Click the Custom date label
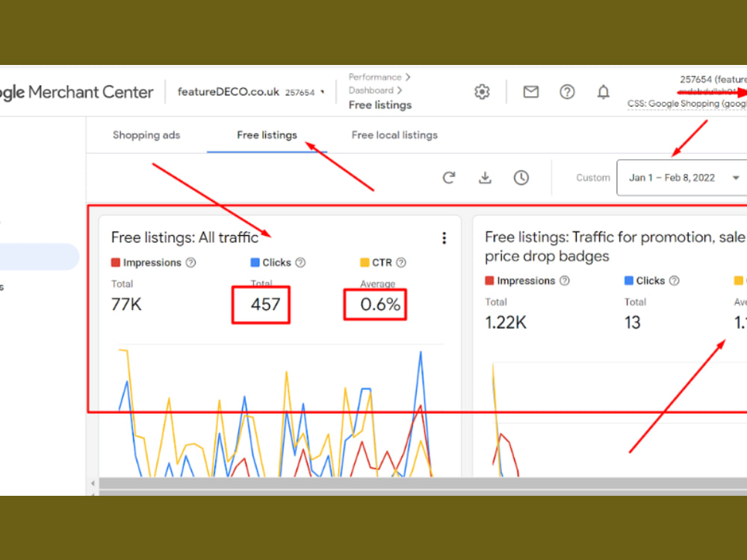The height and width of the screenshot is (560, 747). coord(593,178)
